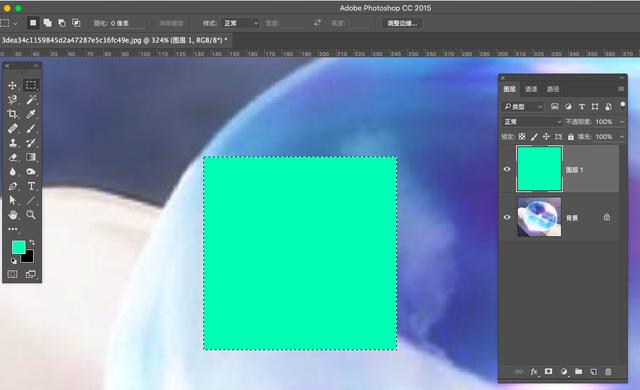
Task: Choose Subtract from Selection mode
Action: (62, 23)
